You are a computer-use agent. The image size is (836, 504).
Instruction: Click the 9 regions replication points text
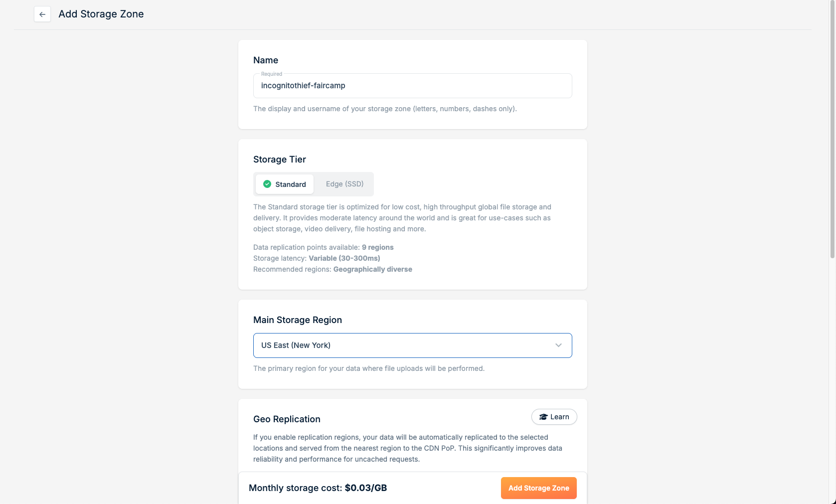point(378,247)
